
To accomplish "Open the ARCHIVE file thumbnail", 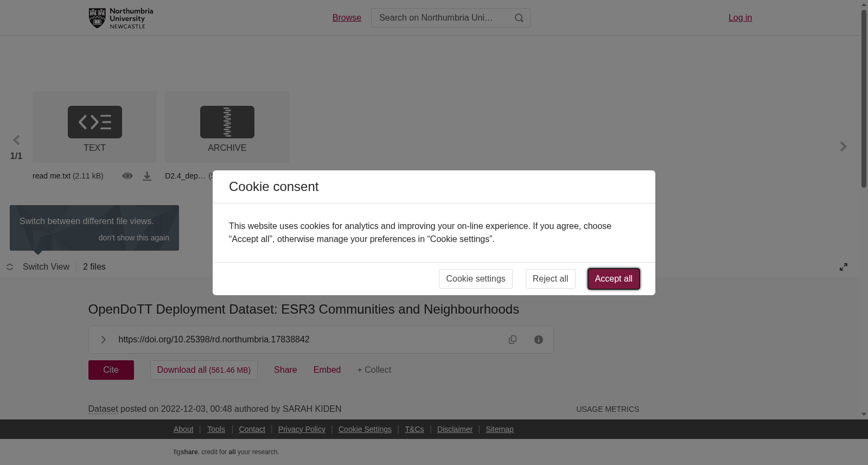I will (227, 127).
